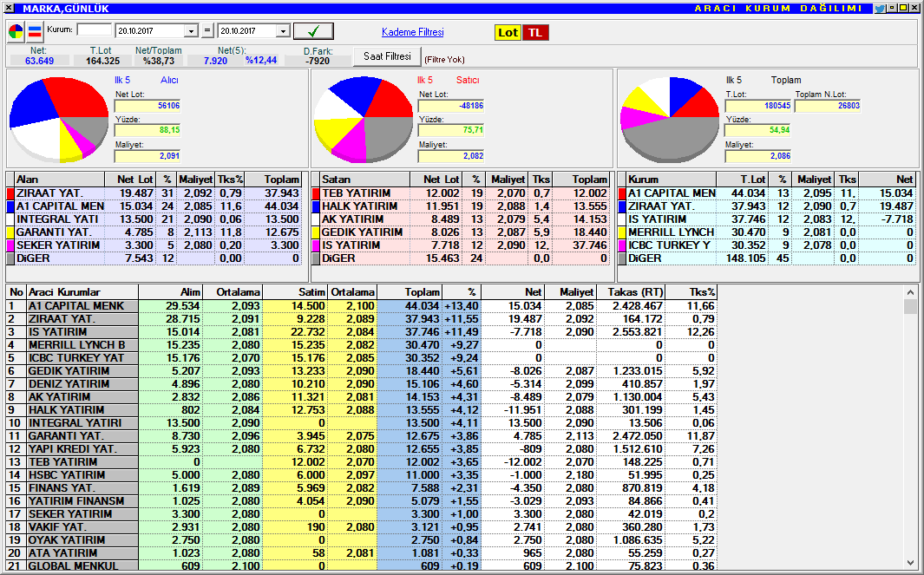924x575 pixels.
Task: Click yellow swatch beside GARANTI YAT. buyer row
Action: 10,232
